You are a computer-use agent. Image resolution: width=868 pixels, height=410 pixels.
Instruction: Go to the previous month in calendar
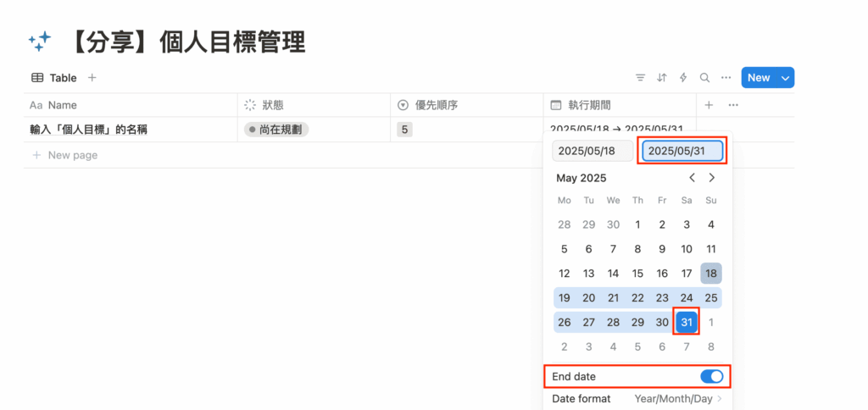(x=693, y=178)
